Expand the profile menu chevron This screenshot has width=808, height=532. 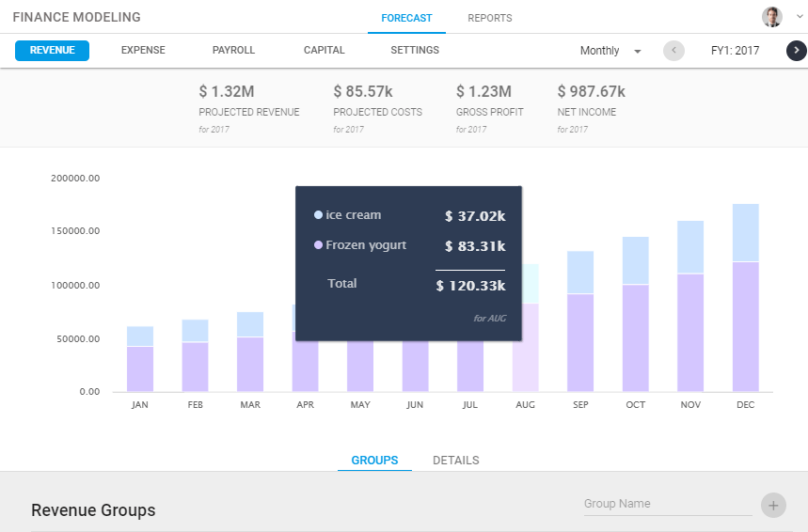tap(799, 16)
